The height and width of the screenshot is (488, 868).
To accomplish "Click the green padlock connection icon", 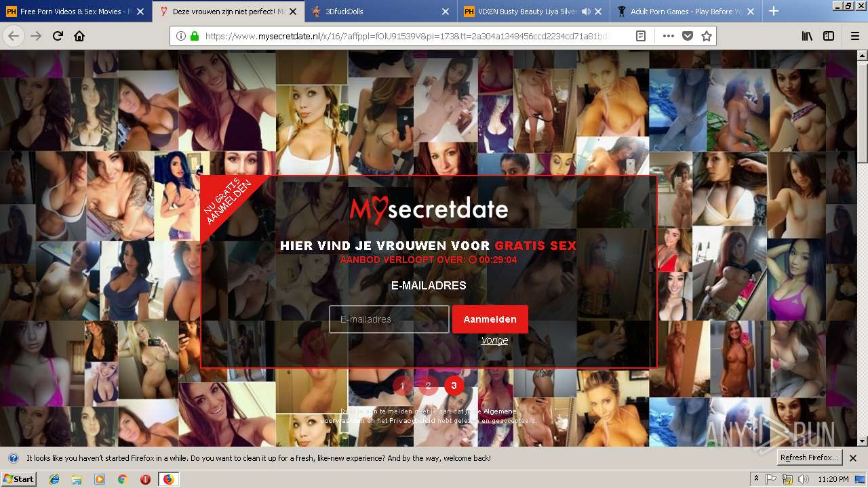I will click(x=195, y=36).
